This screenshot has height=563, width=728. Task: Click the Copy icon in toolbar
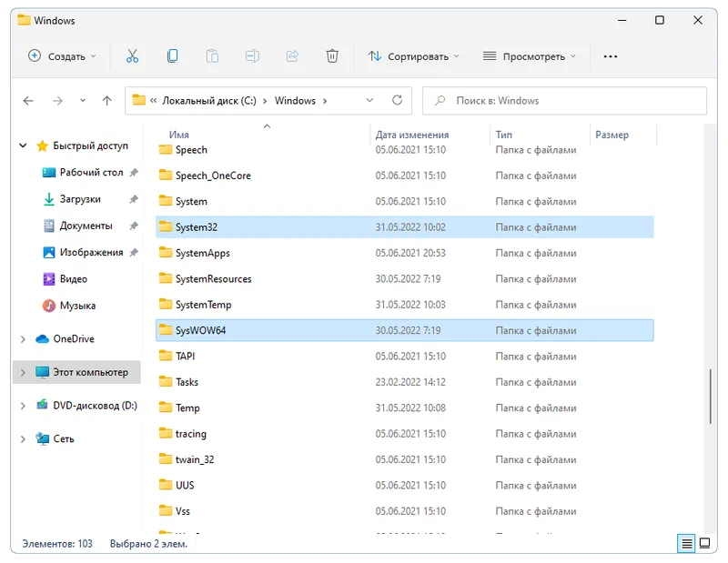(x=172, y=56)
